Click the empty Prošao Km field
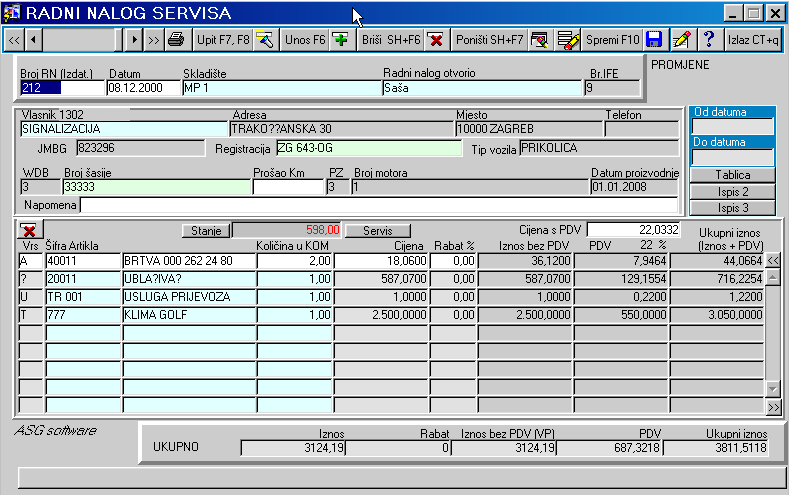 click(288, 187)
